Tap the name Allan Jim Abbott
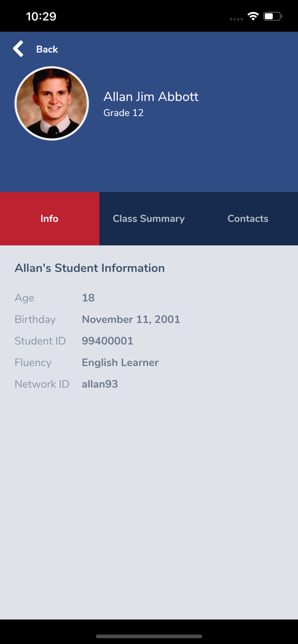298x644 pixels. coord(151,96)
